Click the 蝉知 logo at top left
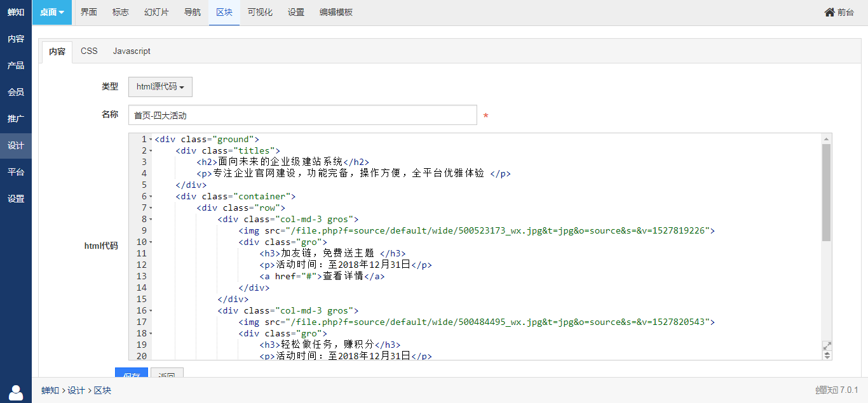 click(16, 12)
